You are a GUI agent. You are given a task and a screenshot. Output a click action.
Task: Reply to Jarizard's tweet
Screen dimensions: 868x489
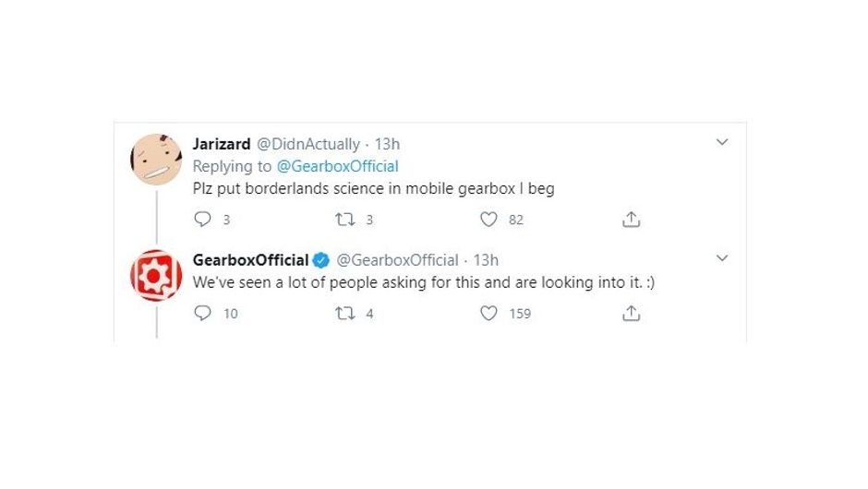pos(202,220)
